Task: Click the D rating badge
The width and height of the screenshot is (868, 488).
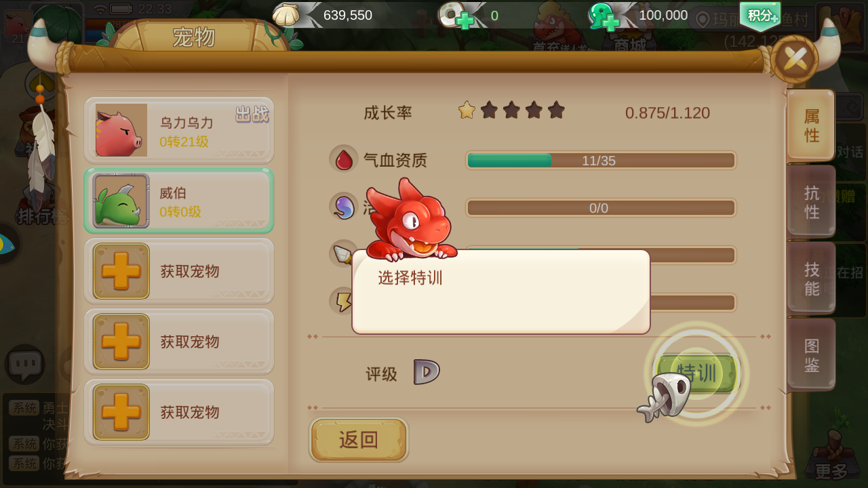Action: coord(427,372)
